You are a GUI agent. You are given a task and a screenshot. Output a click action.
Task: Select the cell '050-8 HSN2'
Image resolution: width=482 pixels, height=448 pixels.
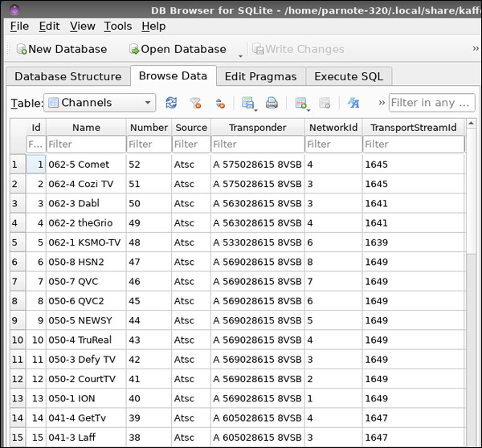point(86,262)
